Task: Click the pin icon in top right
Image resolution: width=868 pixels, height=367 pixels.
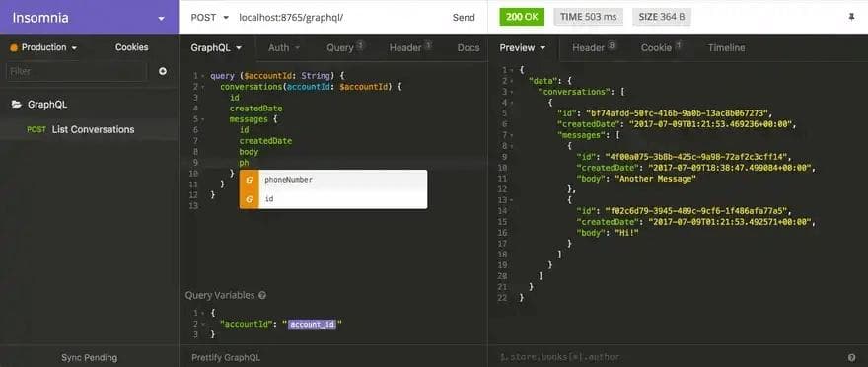Action: pyautogui.click(x=851, y=17)
